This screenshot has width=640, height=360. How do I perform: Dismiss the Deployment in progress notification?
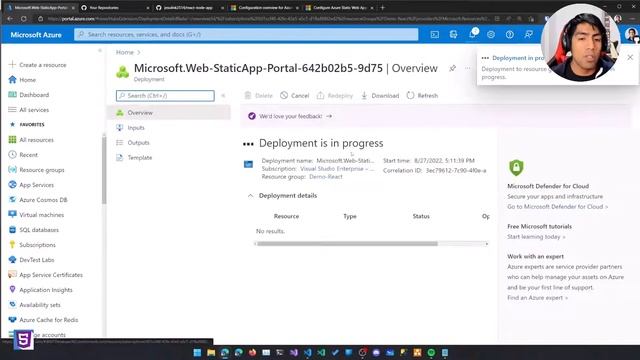(x=630, y=58)
